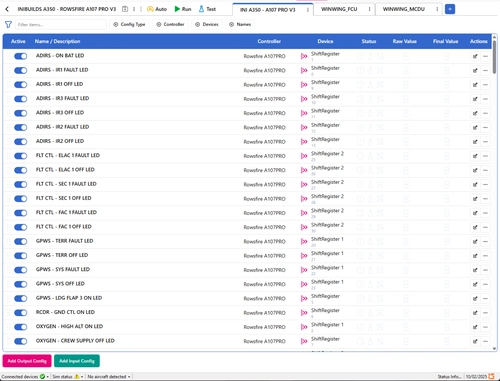Edit the FLT CTL - ELAC 1 FAULT LED config
500x381 pixels.
point(475,156)
